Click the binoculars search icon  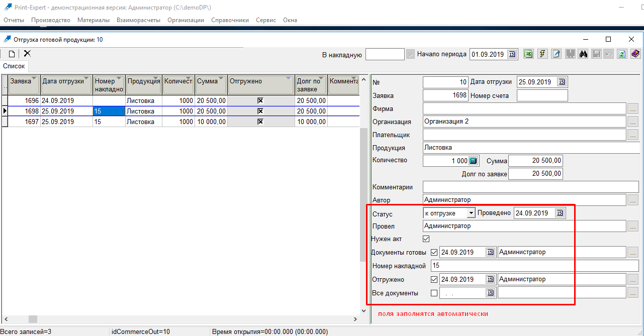[x=583, y=54]
